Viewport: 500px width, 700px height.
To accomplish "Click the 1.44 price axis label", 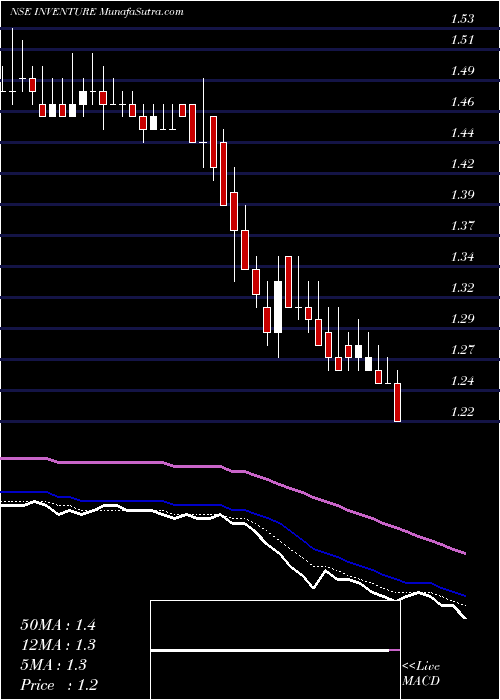I will coord(462,133).
